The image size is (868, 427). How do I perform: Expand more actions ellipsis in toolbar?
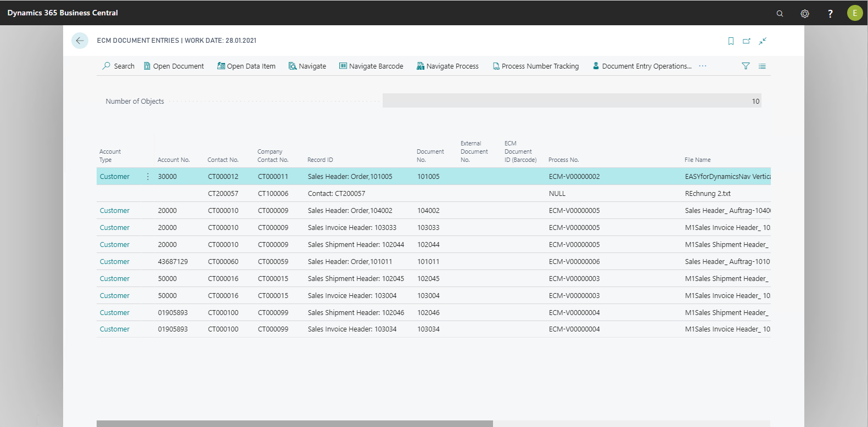[x=703, y=66]
